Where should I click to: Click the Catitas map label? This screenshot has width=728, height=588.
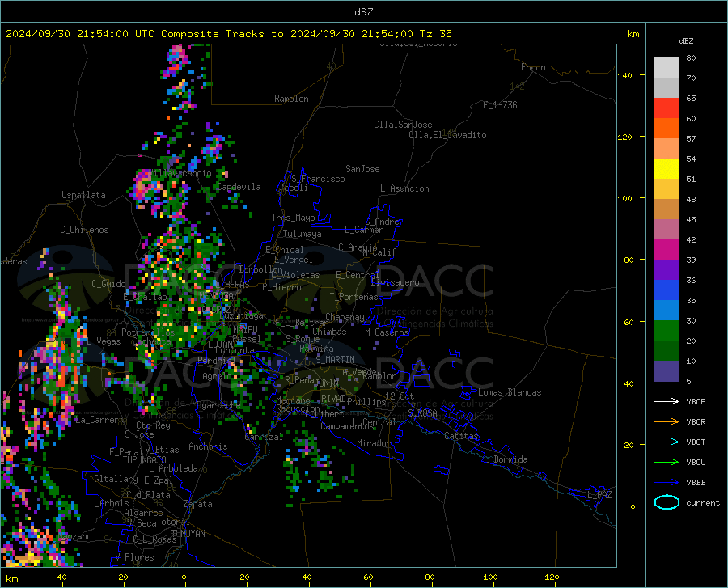[x=461, y=436]
